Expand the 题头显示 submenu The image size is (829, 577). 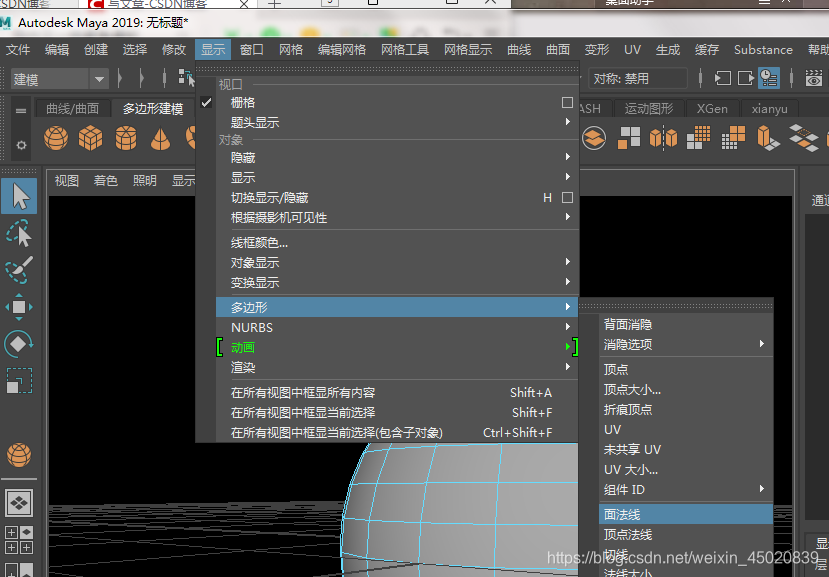click(x=398, y=122)
